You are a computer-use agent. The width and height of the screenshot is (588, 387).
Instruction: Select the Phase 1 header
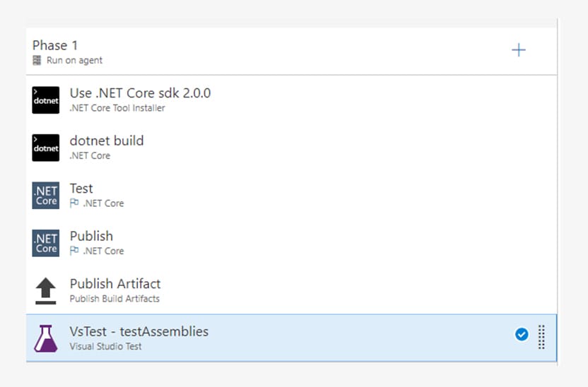click(x=291, y=52)
